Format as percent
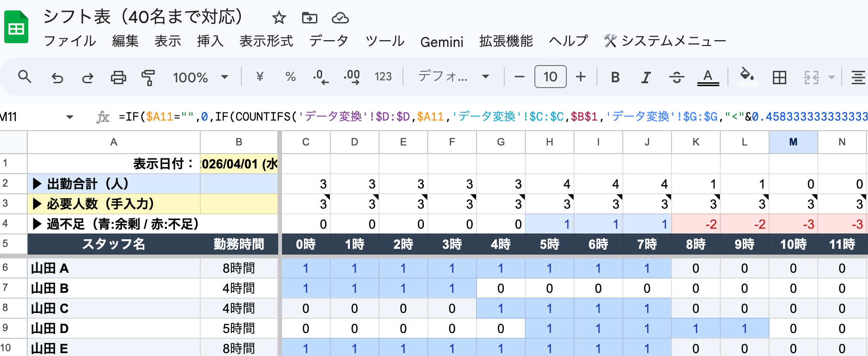Screen dimensions: 868x356 290,77
